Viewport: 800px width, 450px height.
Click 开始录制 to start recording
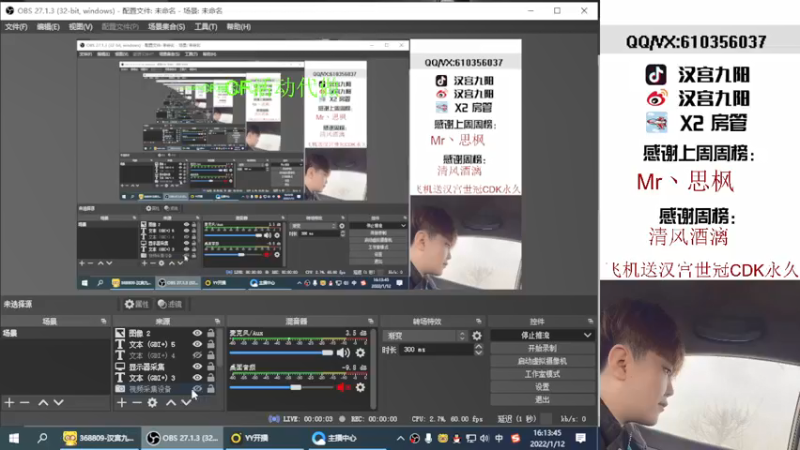[542, 348]
